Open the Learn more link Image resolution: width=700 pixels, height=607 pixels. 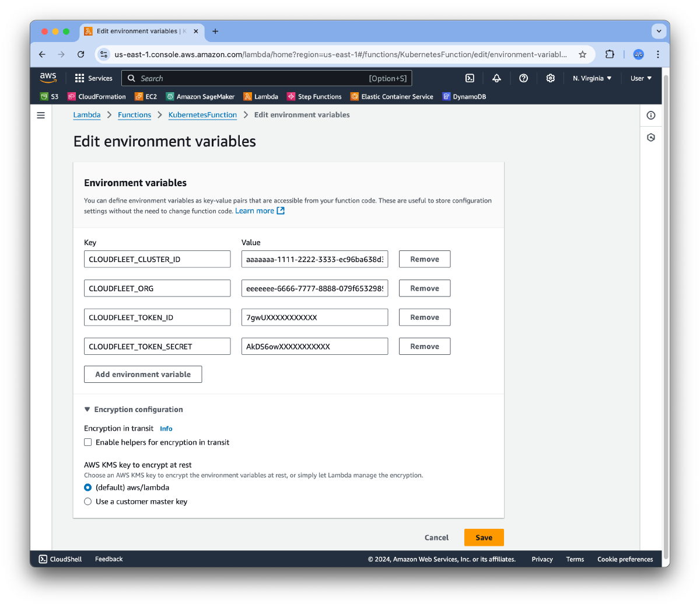[260, 211]
